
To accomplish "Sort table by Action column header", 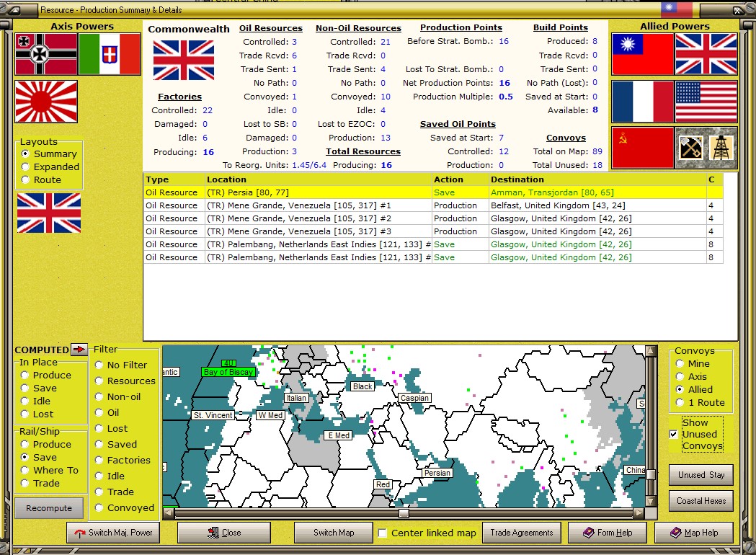I will click(460, 179).
